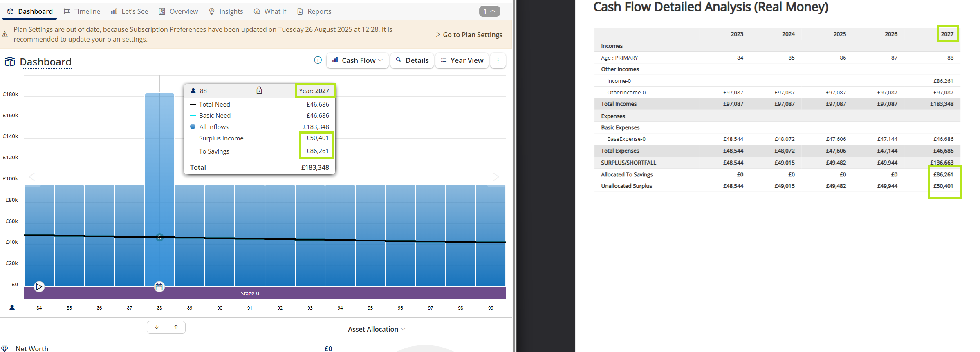
Task: Click the lock icon in the year tooltip
Action: pos(259,90)
